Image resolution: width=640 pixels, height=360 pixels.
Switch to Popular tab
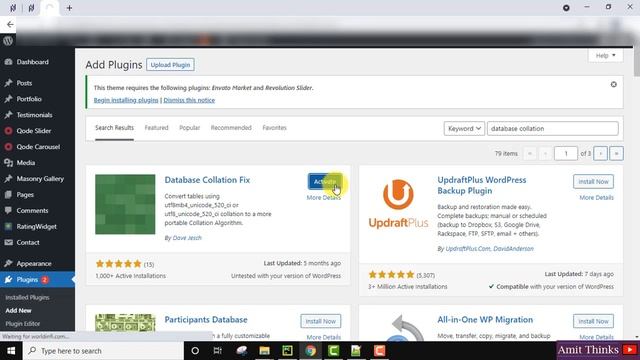(189, 128)
